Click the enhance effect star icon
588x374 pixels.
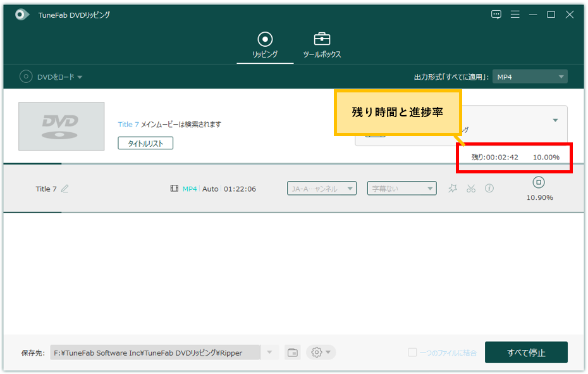click(x=453, y=188)
